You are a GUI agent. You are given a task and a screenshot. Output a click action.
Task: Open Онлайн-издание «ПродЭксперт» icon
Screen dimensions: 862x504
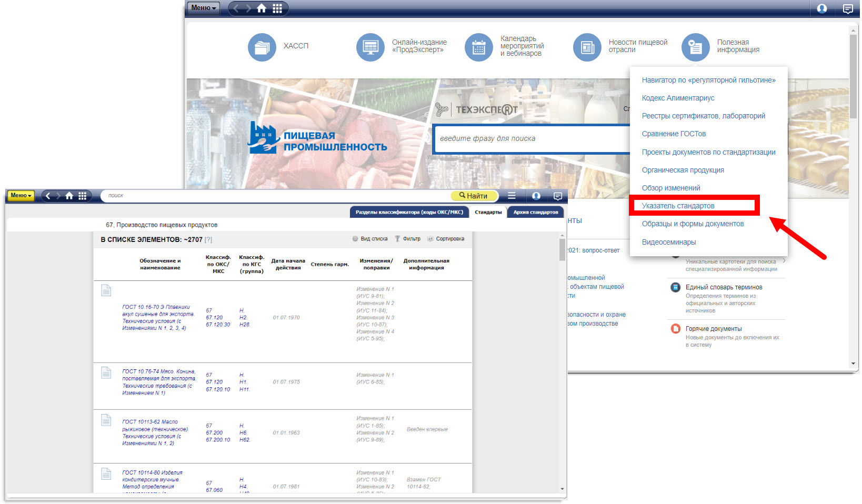click(x=370, y=47)
